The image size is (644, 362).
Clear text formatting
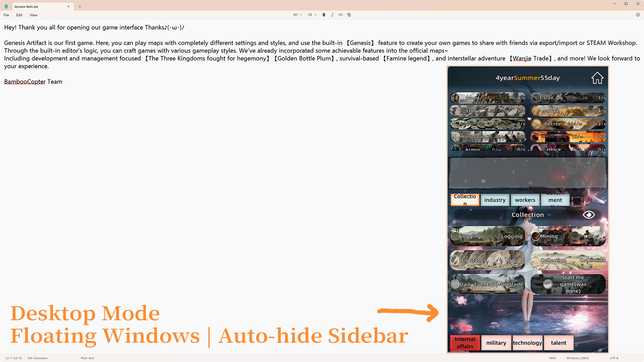coord(349,15)
